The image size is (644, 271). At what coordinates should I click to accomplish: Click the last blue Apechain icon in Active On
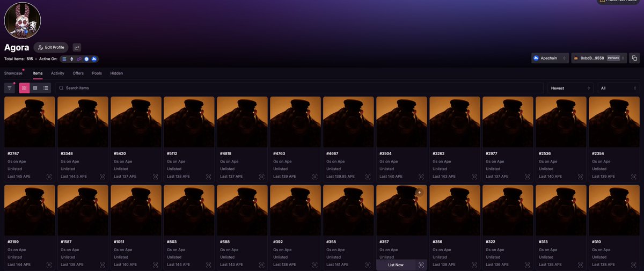tap(93, 59)
